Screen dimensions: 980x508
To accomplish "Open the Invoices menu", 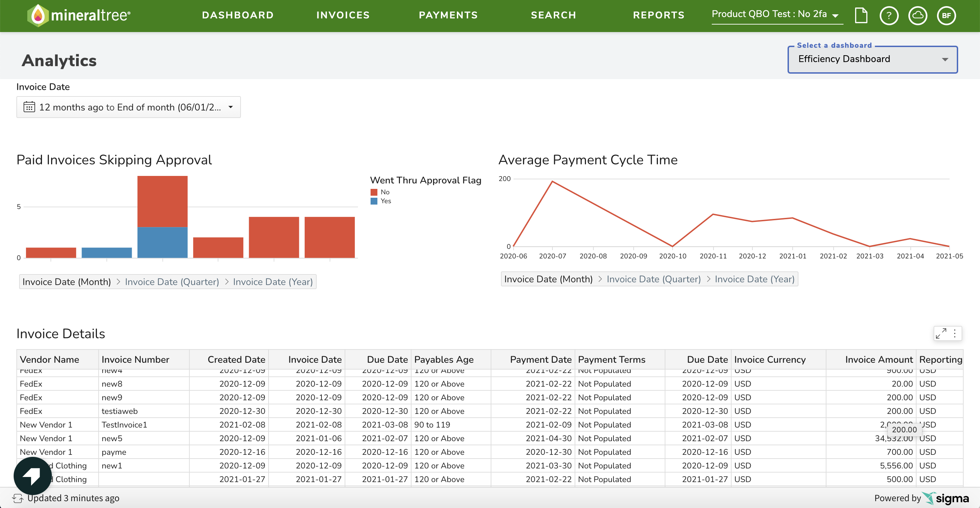I will pos(343,15).
